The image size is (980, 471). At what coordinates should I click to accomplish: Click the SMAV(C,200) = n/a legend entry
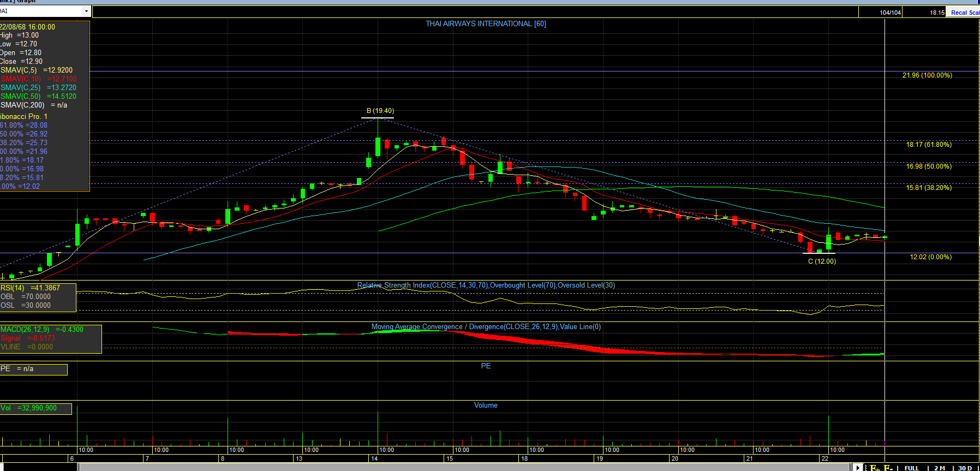tap(34, 105)
